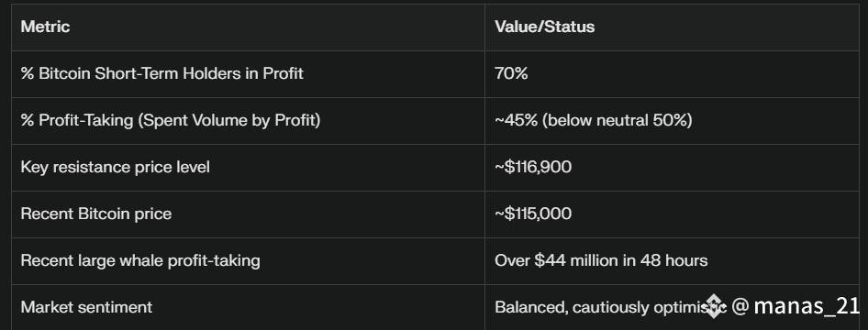Image resolution: width=868 pixels, height=330 pixels.
Task: Select the 'Key resistance price level' row label
Action: click(115, 167)
